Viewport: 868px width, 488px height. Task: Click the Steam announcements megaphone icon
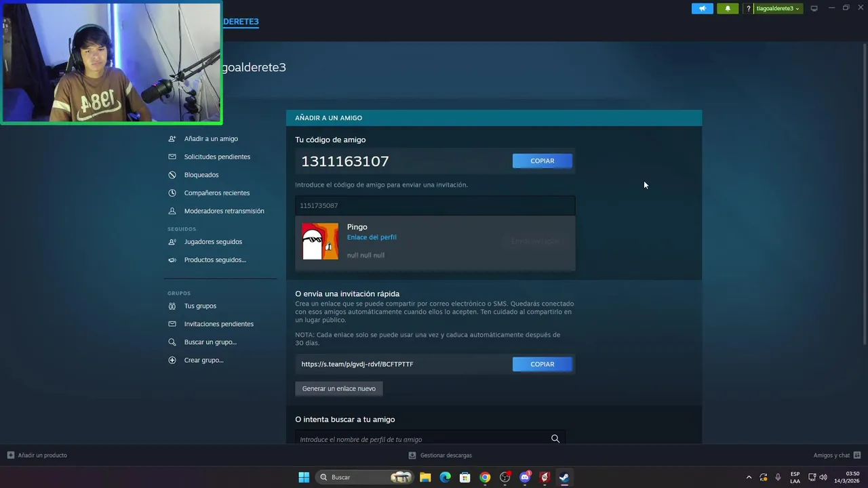tap(703, 9)
